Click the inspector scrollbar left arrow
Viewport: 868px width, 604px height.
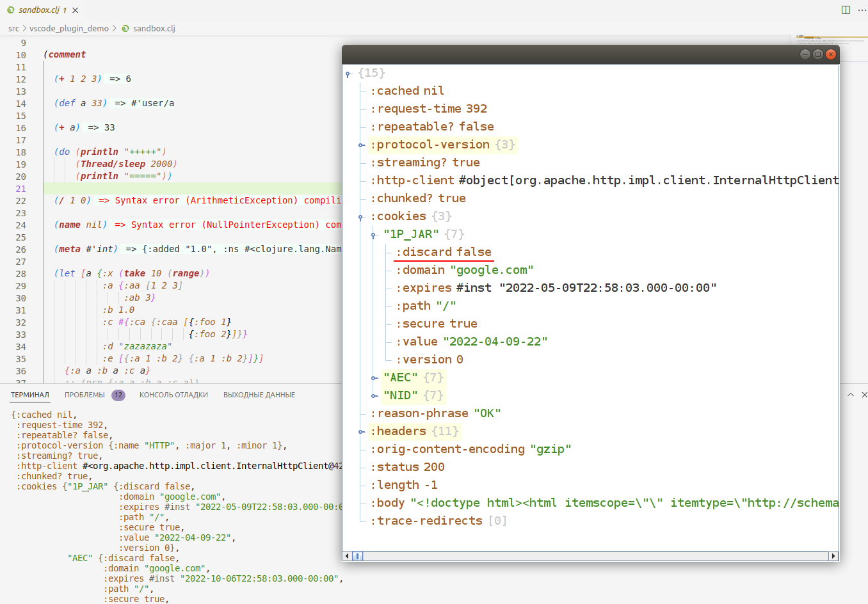[348, 556]
